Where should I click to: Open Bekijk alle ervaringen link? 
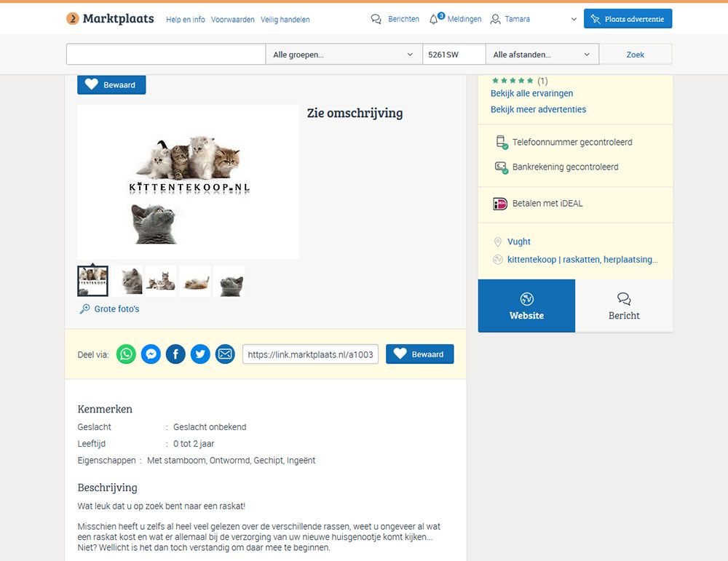tap(531, 93)
